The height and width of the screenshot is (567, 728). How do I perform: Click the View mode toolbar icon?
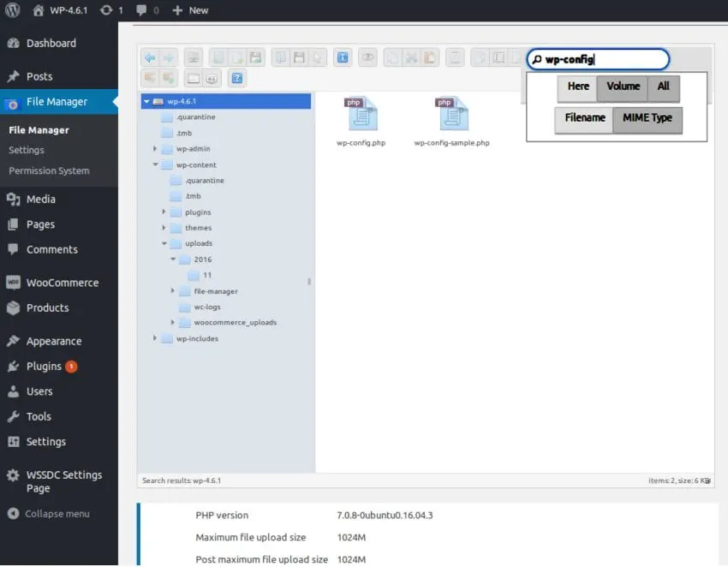pyautogui.click(x=194, y=79)
